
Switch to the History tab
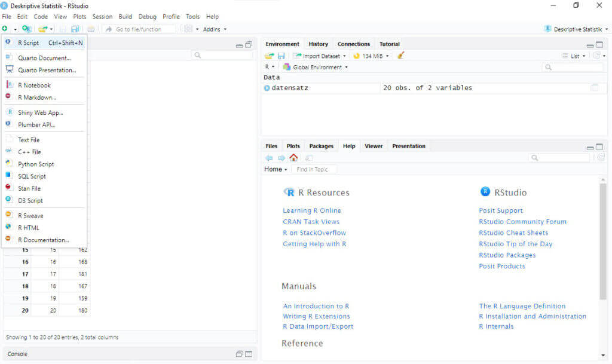pyautogui.click(x=318, y=44)
